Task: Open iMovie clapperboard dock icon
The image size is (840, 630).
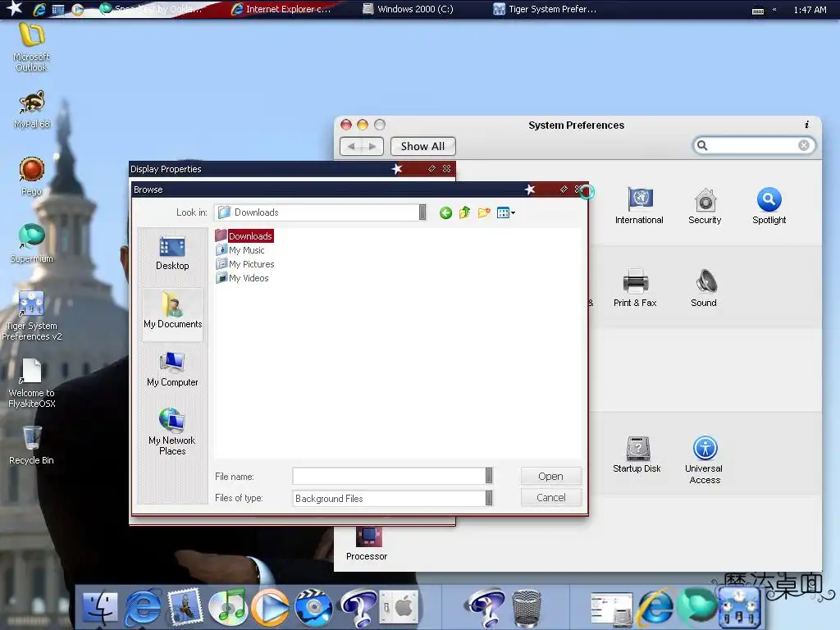Action: [313, 608]
